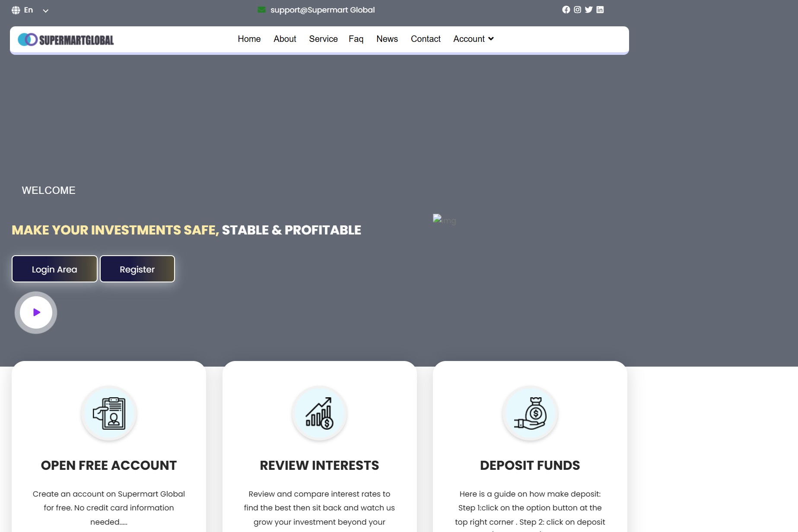The width and height of the screenshot is (798, 532).
Task: Click the Supermart Global logo
Action: pyautogui.click(x=66, y=40)
